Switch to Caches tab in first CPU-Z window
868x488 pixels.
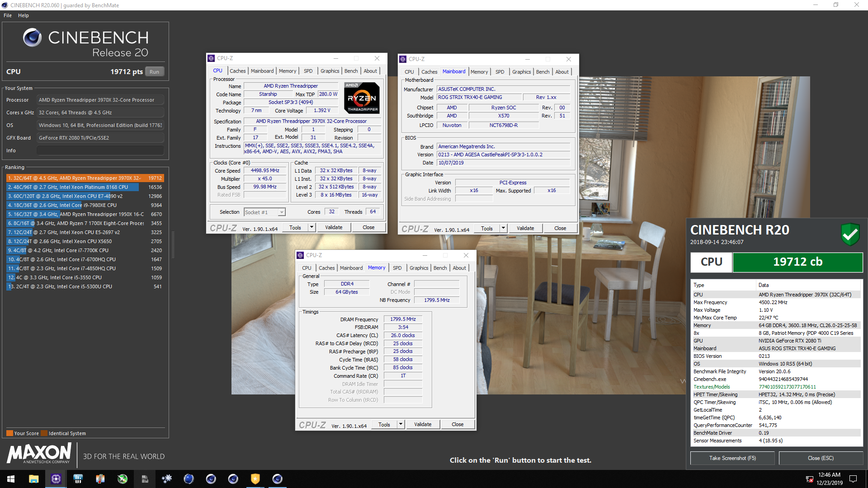pyautogui.click(x=237, y=71)
